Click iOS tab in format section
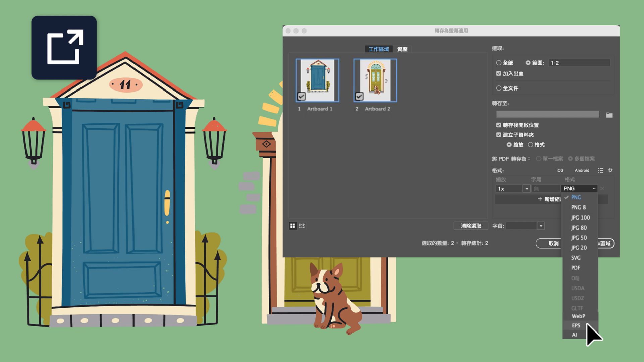The height and width of the screenshot is (362, 644). [x=560, y=170]
